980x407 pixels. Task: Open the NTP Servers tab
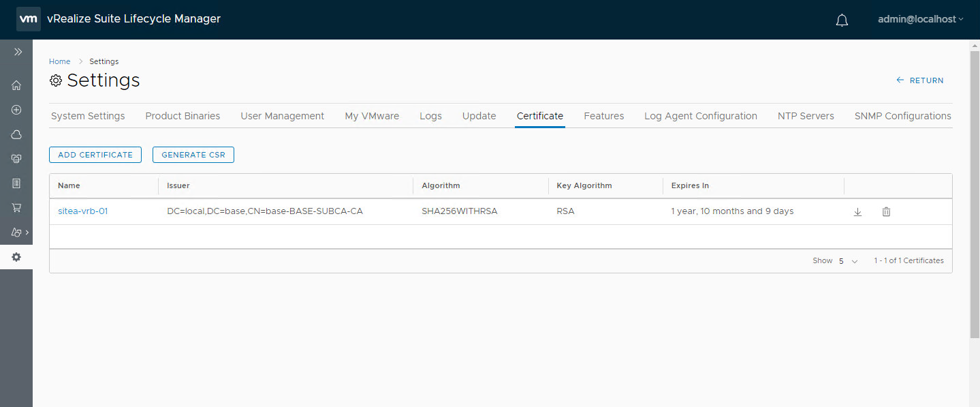click(806, 116)
